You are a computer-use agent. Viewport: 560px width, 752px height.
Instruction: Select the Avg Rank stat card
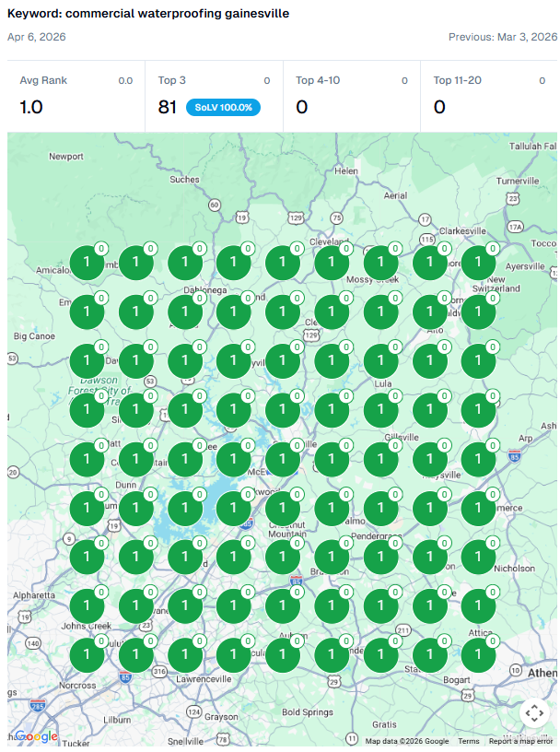click(76, 96)
